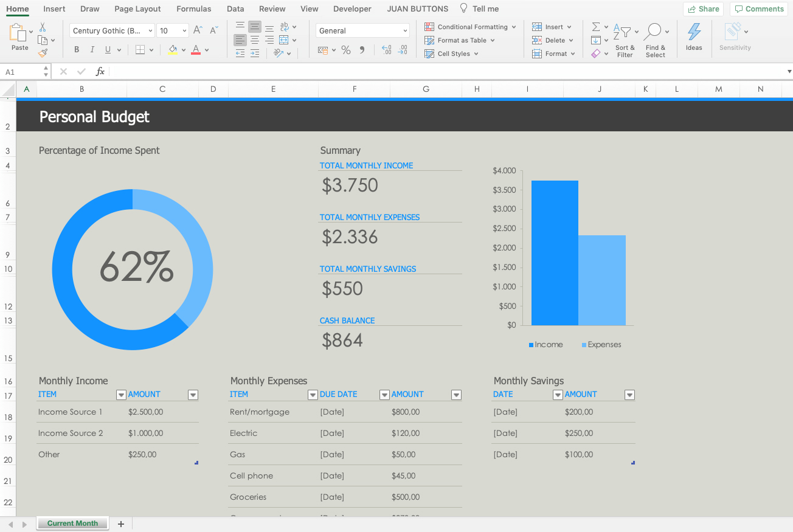Click the Increase Font Size icon
The height and width of the screenshot is (532, 793).
pos(198,30)
